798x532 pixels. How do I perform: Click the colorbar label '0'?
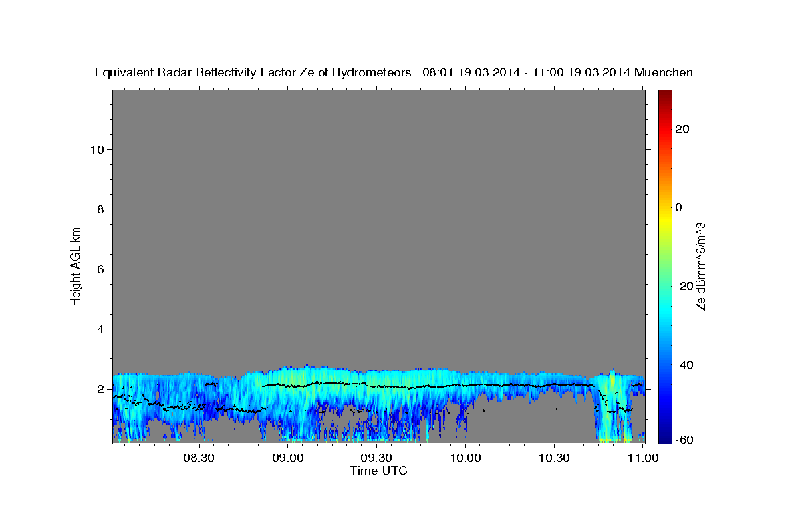pos(679,207)
